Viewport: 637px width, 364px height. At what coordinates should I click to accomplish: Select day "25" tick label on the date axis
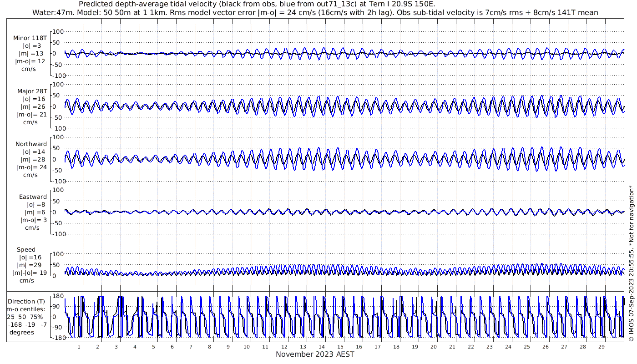[x=526, y=347]
